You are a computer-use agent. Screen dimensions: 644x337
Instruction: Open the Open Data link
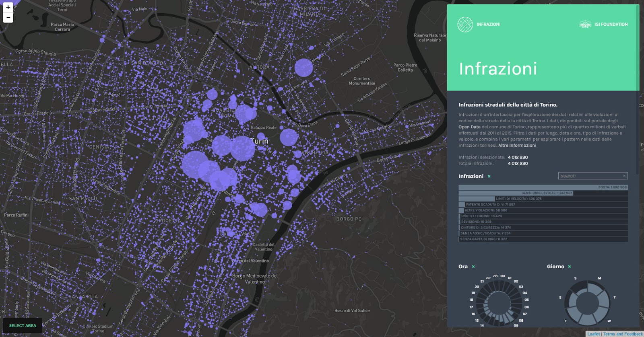(469, 127)
